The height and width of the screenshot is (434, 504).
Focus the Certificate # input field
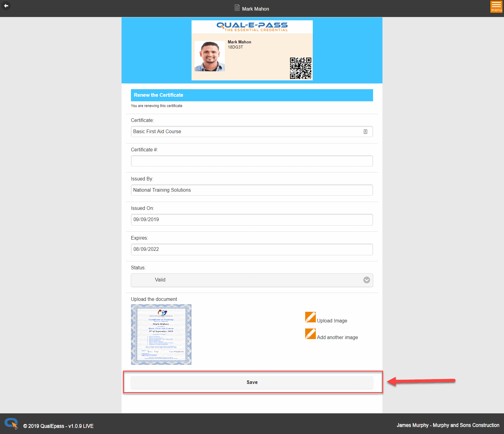pos(252,161)
